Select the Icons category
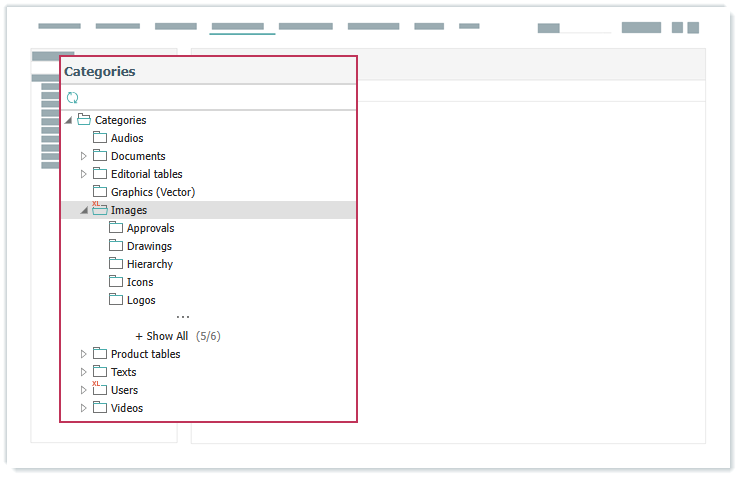The height and width of the screenshot is (478, 740). click(140, 282)
